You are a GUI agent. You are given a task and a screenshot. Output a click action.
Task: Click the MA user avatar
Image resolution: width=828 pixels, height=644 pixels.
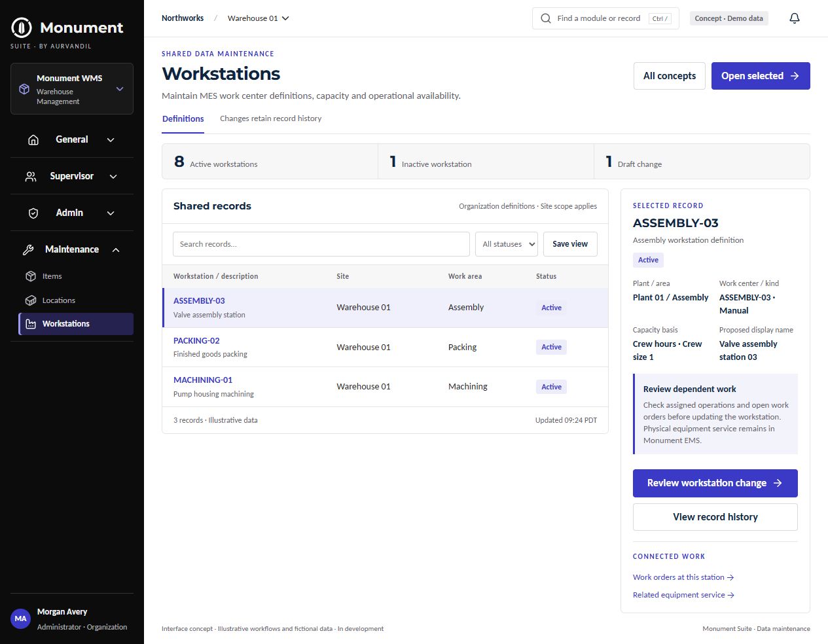tap(21, 618)
